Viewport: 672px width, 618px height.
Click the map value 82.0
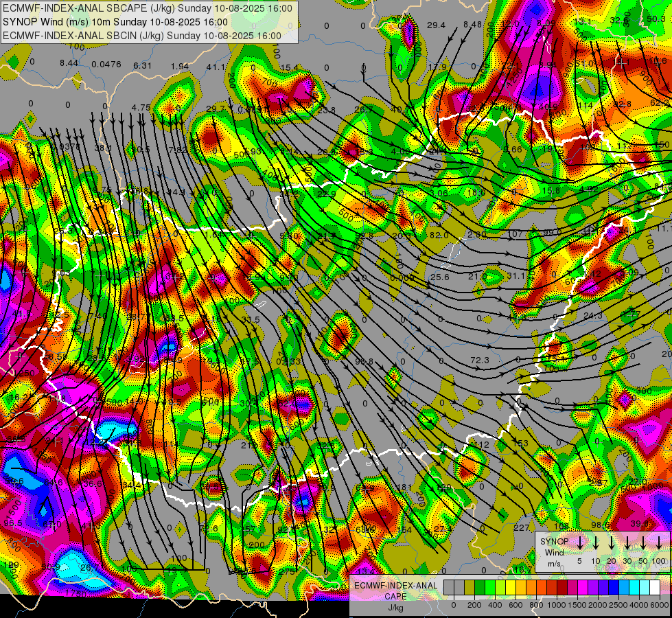(439, 236)
